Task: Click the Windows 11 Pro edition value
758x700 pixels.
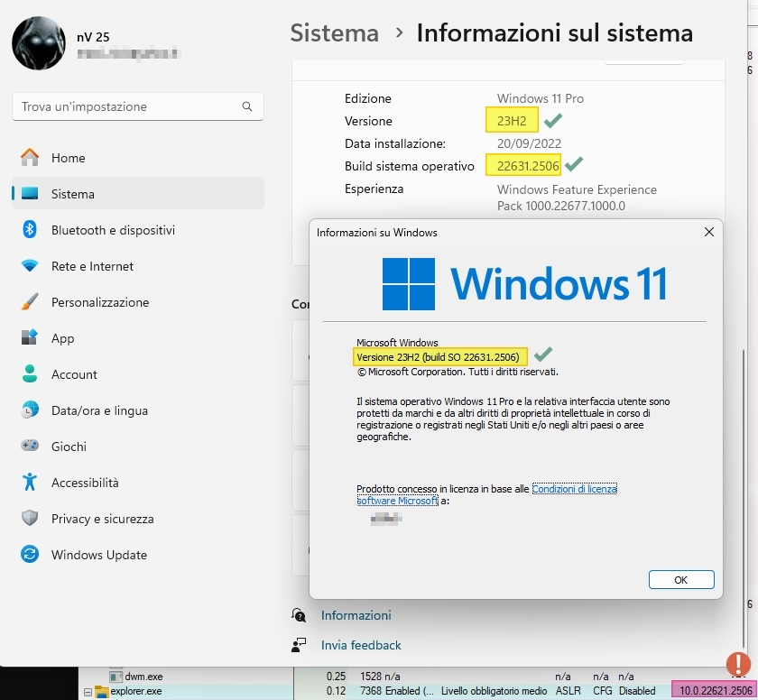Action: tap(540, 98)
